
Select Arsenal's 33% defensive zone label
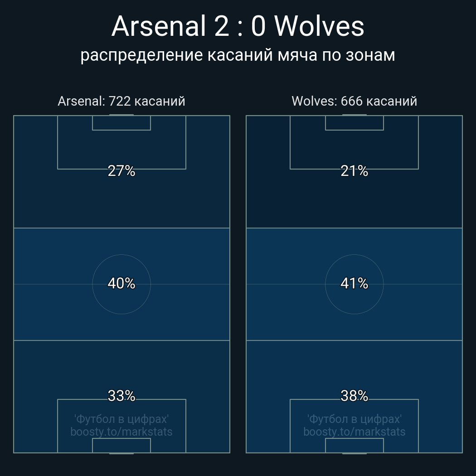coord(121,396)
